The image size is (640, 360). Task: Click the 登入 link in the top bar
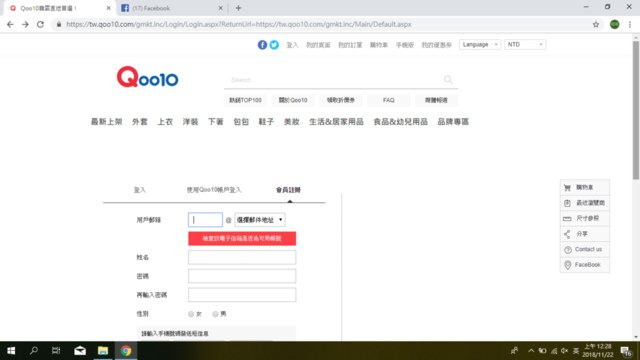pos(292,45)
